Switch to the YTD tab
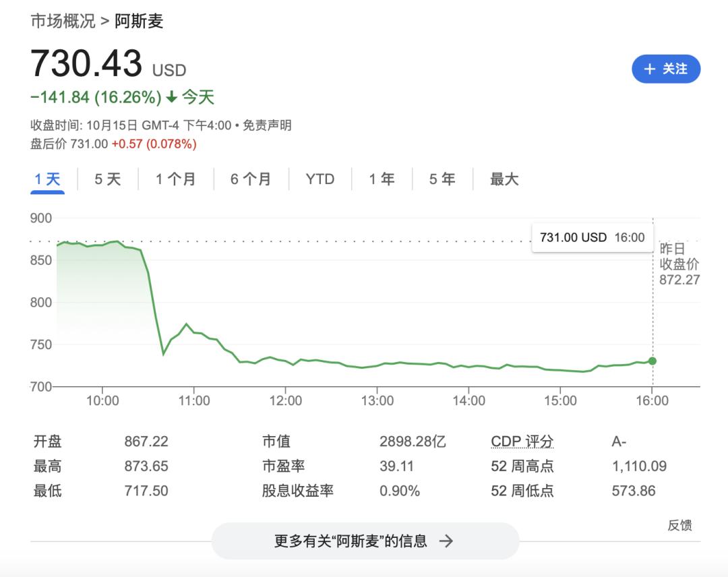Image resolution: width=728 pixels, height=577 pixels. tap(320, 179)
